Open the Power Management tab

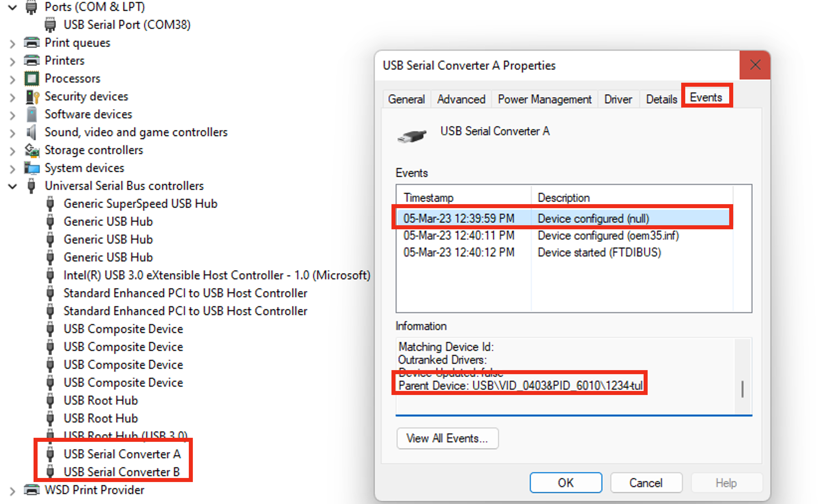[x=545, y=99]
